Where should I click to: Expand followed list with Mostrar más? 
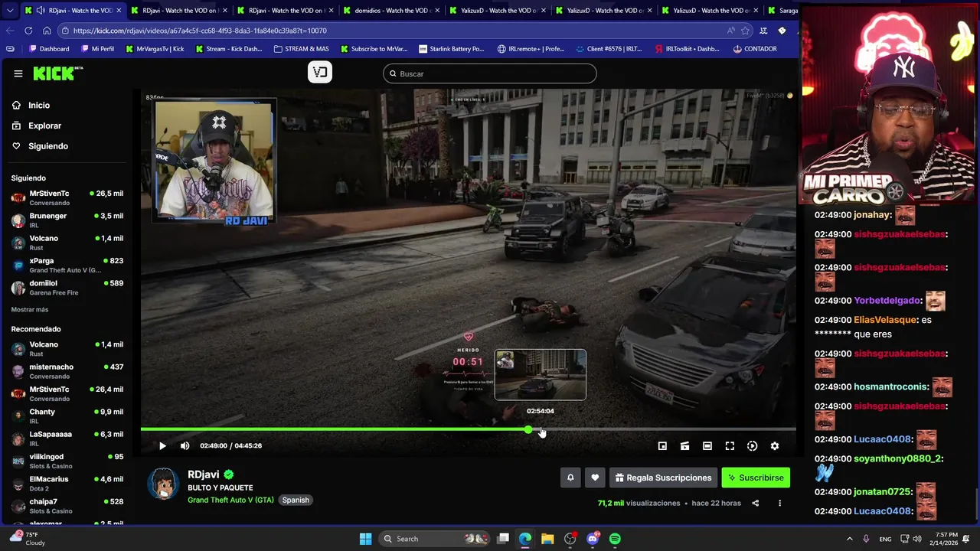[x=30, y=309]
